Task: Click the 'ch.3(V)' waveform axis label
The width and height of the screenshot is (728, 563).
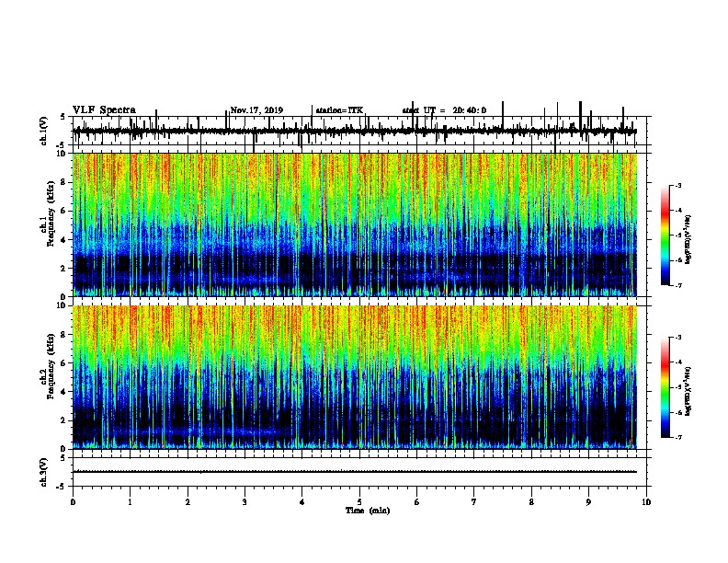Action: (44, 472)
